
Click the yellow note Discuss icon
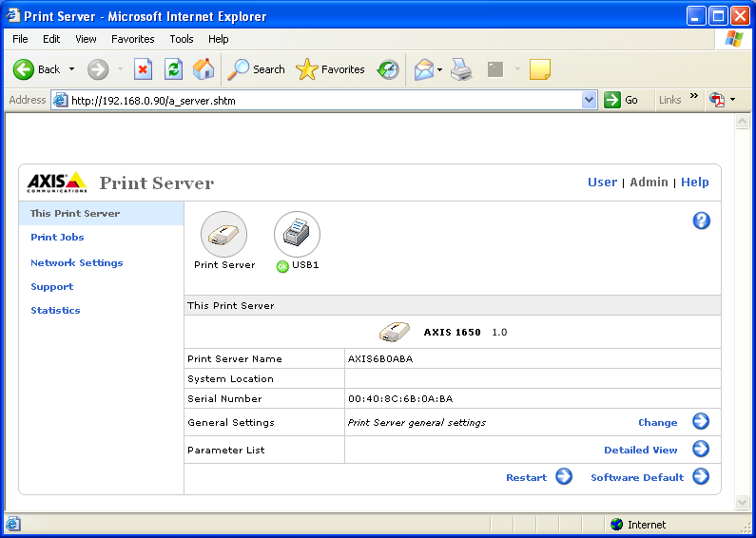pos(540,69)
